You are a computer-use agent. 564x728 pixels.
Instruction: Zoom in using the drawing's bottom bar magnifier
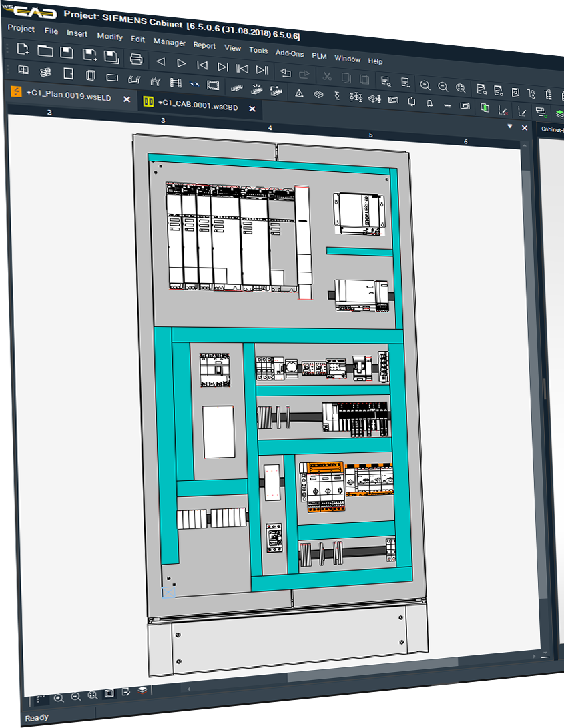point(59,698)
